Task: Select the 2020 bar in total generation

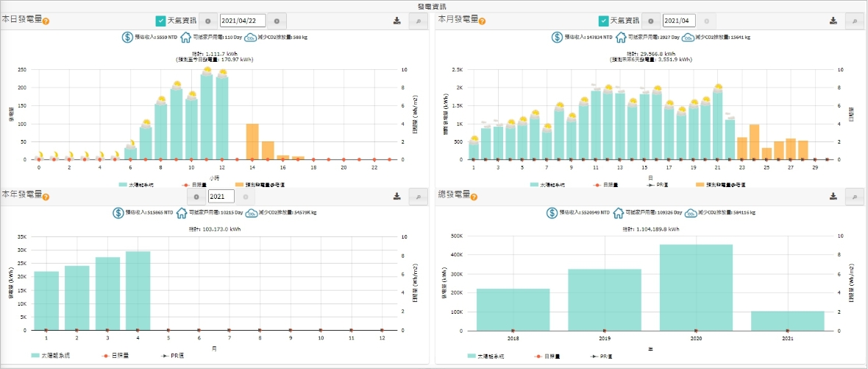Action: tap(697, 287)
